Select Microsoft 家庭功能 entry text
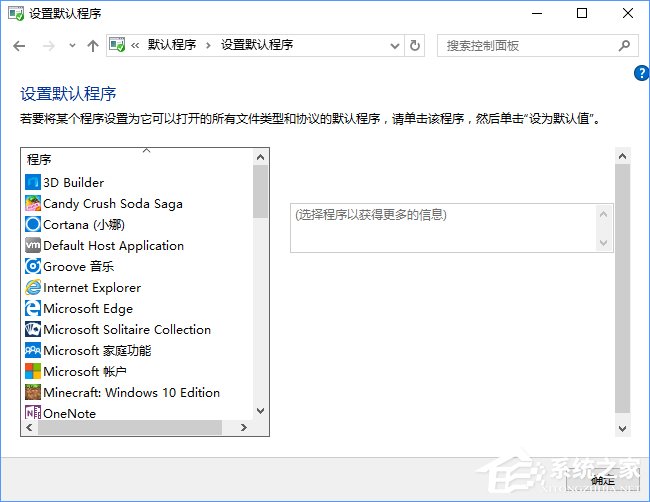Screen dimensions: 650x502 (97, 351)
